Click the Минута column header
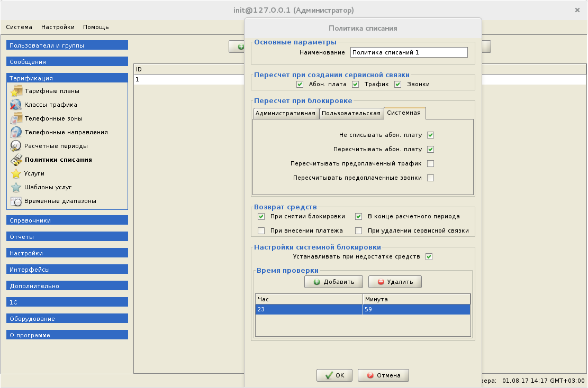This screenshot has width=588, height=388. pyautogui.click(x=416, y=299)
